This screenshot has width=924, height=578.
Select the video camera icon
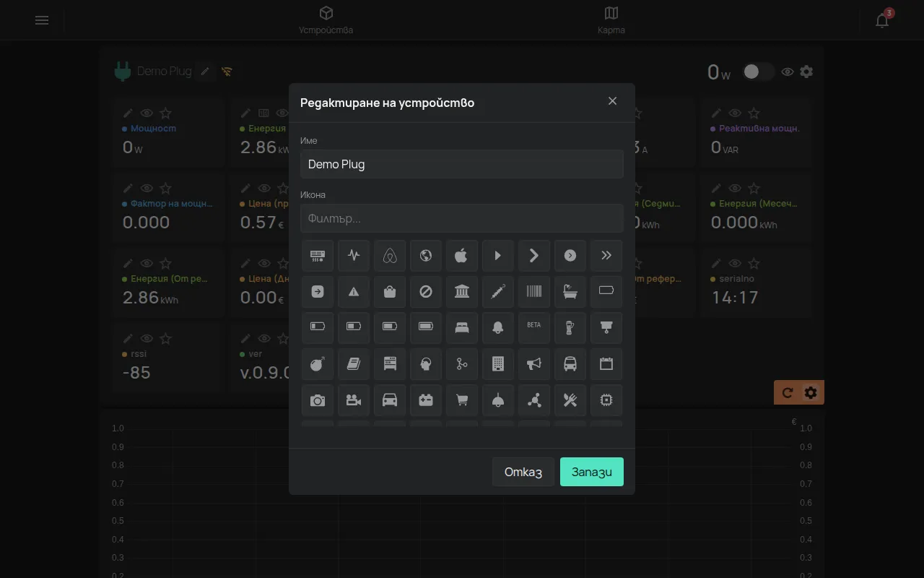(354, 400)
